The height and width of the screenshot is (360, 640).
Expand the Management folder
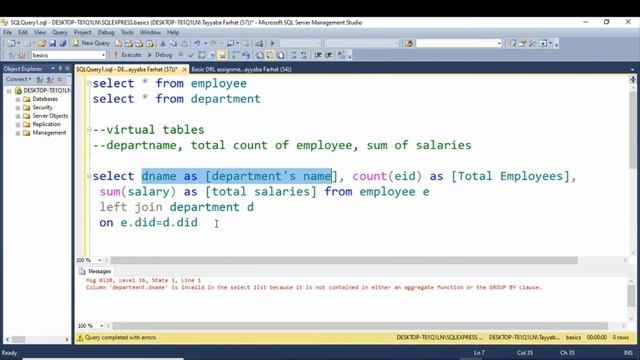(x=18, y=133)
